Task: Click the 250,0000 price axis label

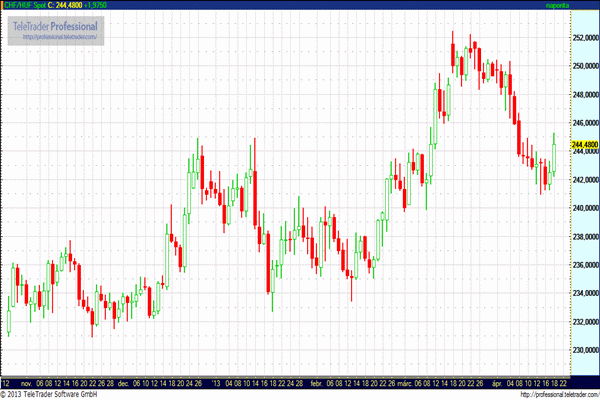Action: (x=584, y=66)
